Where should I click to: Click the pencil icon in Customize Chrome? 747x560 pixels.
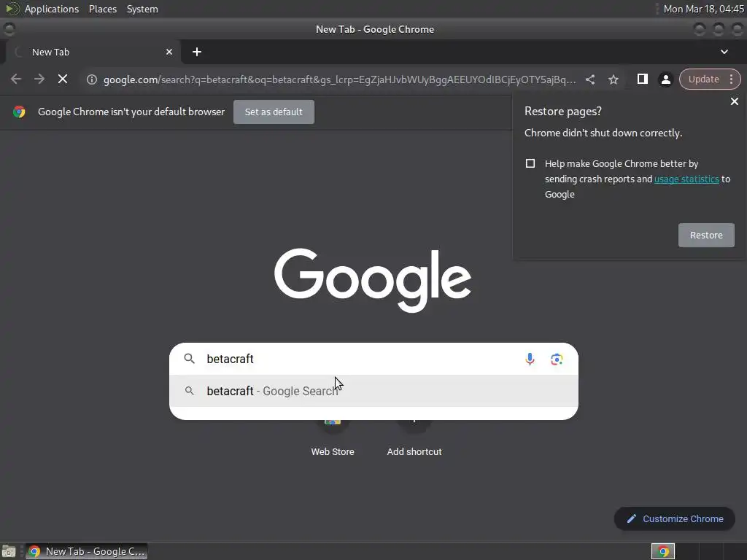[x=631, y=518]
